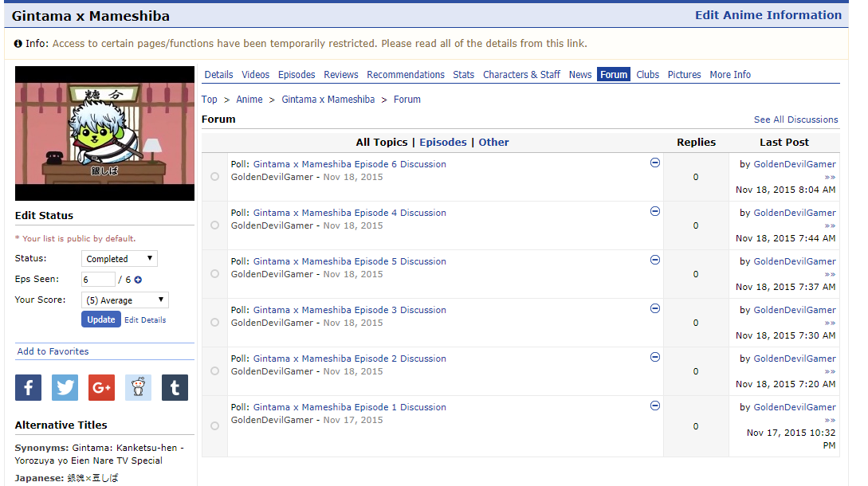The image size is (868, 486).
Task: Open Gintama x Mameshiba Episode 6 Discussion
Action: tap(350, 164)
